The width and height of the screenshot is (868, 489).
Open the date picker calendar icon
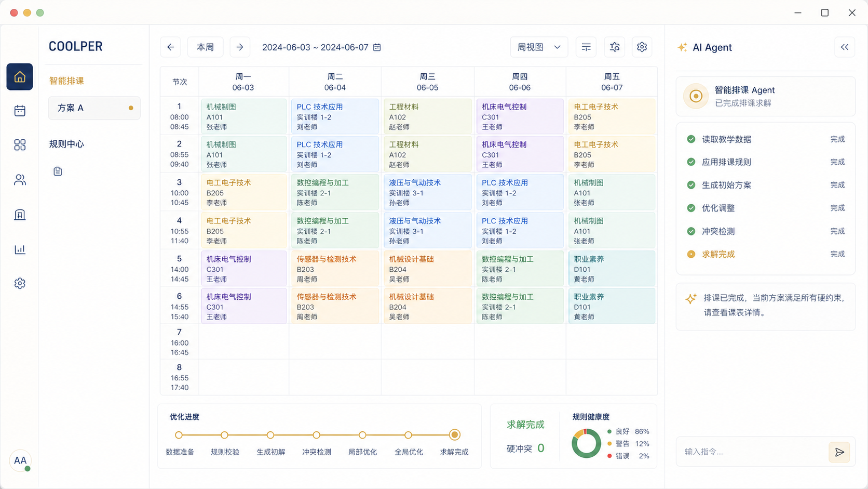[x=377, y=47]
